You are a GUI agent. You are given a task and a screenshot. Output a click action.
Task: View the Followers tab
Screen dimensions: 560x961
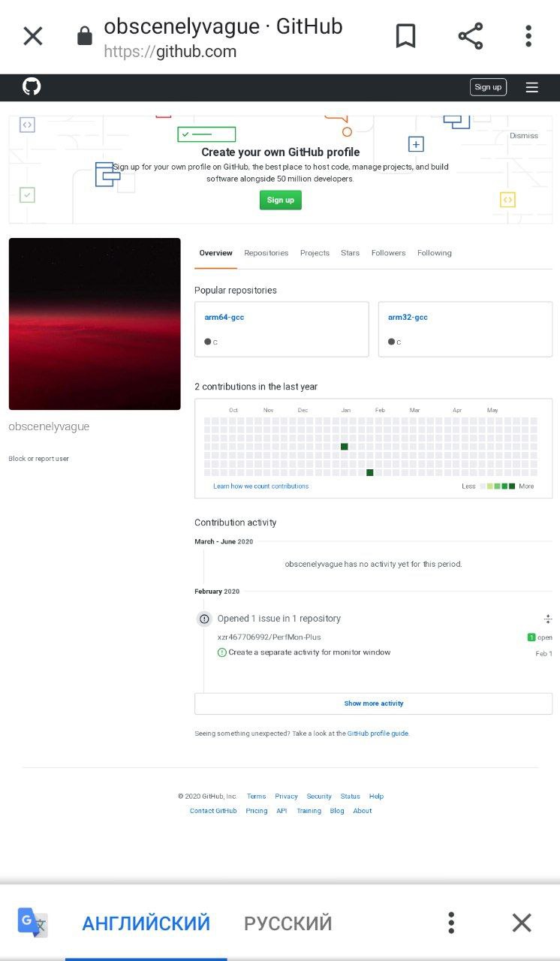(388, 253)
